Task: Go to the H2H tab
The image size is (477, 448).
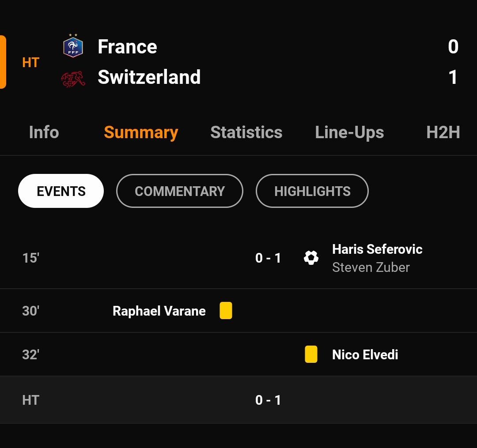Action: point(443,132)
